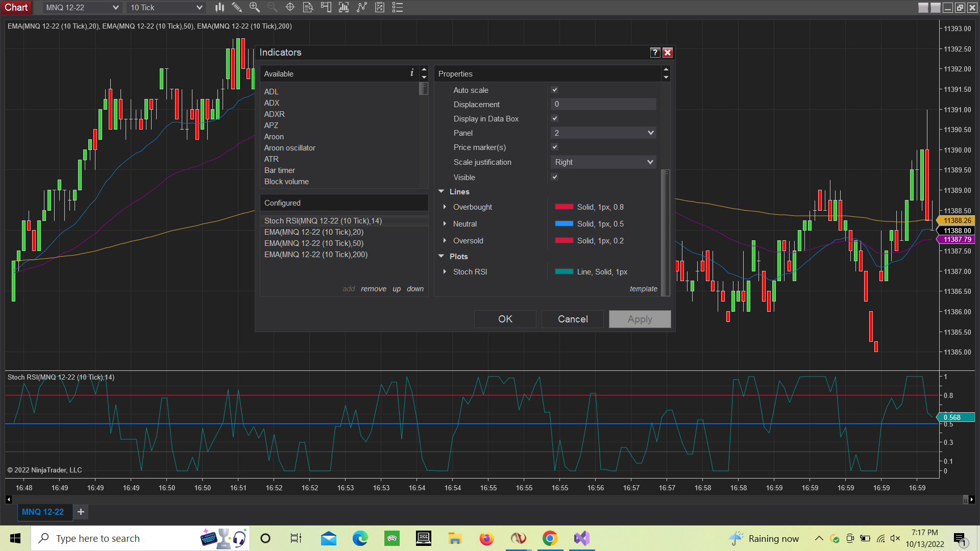Viewport: 980px width, 551px height.
Task: Open the Data Box icon
Action: coord(308,7)
